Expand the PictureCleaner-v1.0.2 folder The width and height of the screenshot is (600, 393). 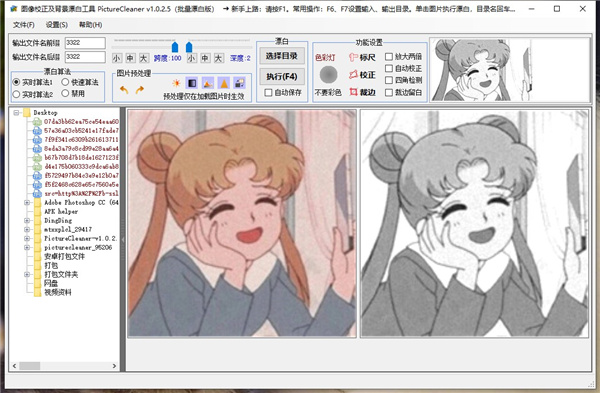pos(27,238)
